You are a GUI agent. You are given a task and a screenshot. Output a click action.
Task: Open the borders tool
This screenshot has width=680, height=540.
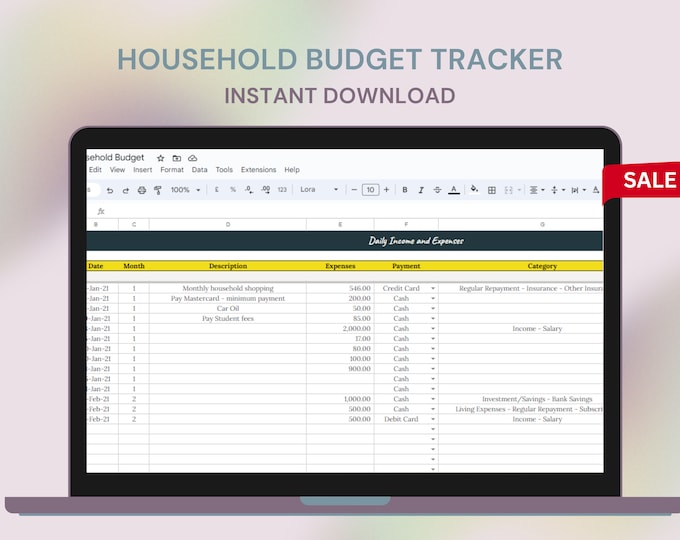(492, 190)
